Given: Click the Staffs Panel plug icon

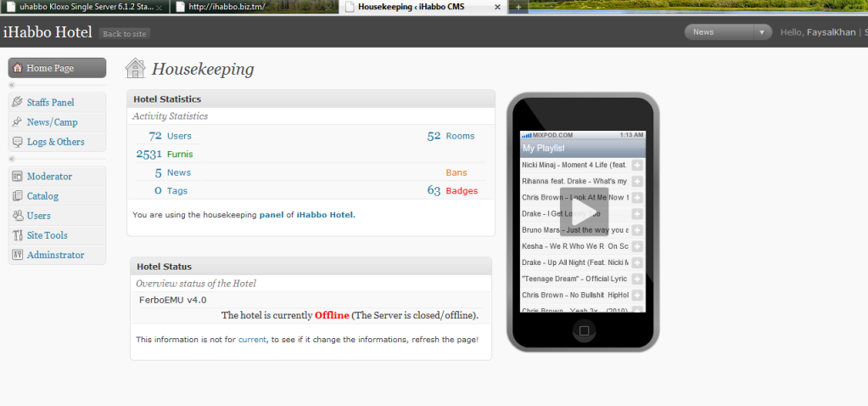Looking at the screenshot, I should coord(17,102).
